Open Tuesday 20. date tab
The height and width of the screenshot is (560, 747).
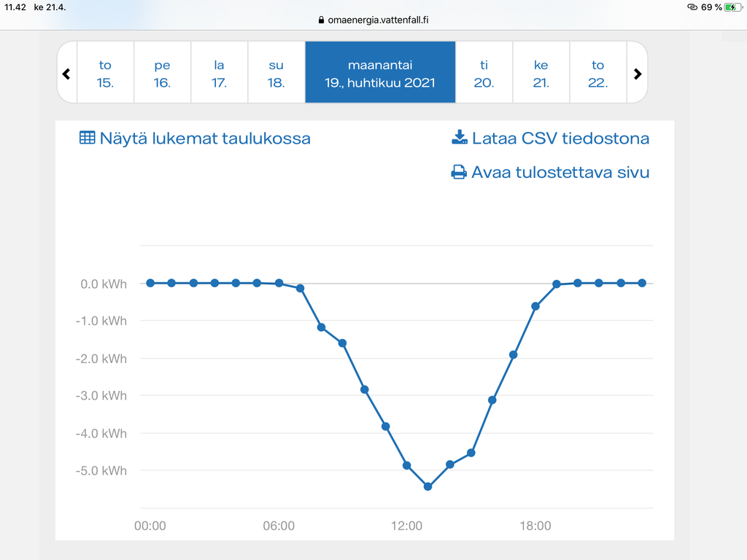pos(484,74)
